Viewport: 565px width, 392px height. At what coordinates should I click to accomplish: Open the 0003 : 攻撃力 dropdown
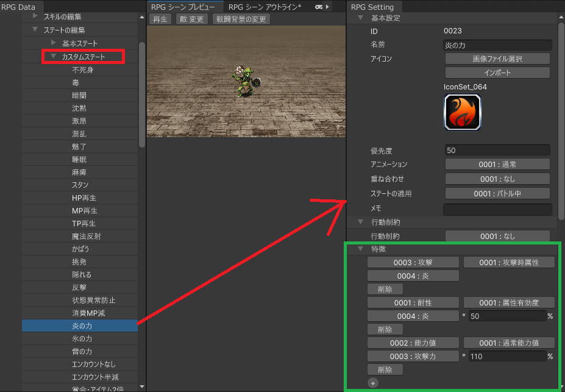click(x=413, y=357)
